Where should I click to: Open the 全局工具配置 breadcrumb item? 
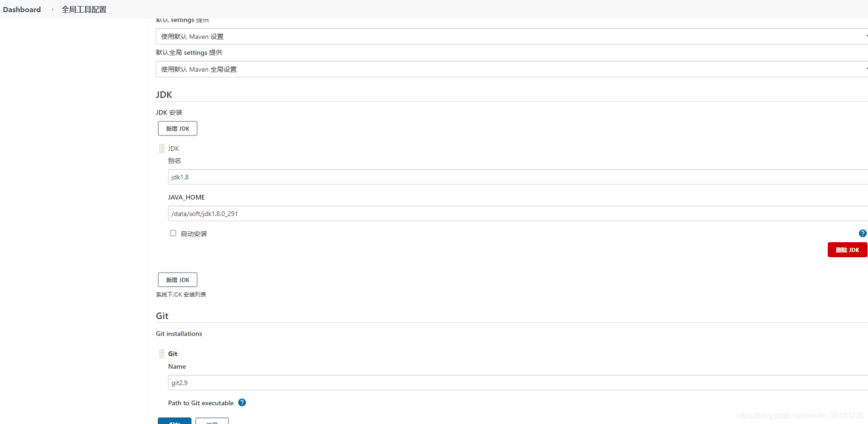coord(84,9)
